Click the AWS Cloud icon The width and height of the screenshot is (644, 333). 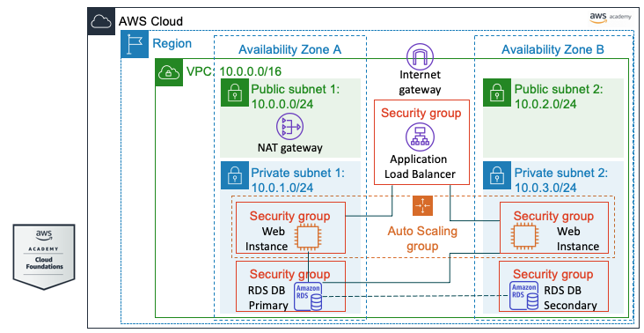click(101, 21)
